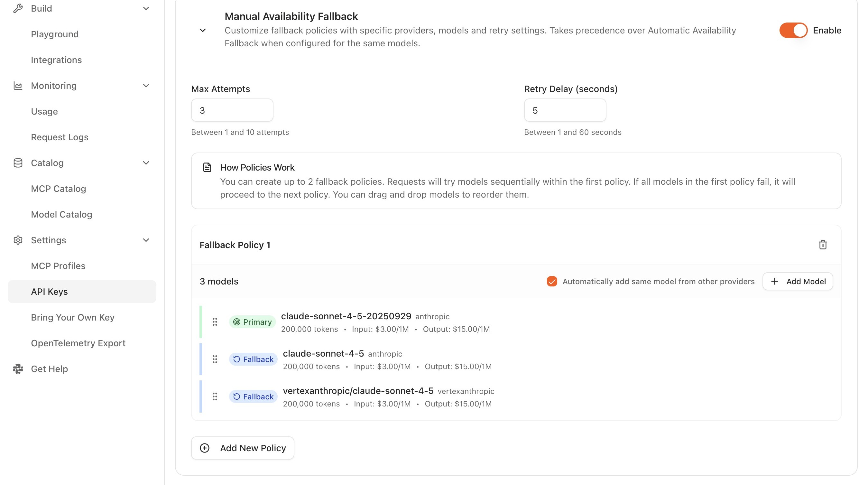The width and height of the screenshot is (868, 485).
Task: Select API Keys in sidebar
Action: pyautogui.click(x=82, y=292)
